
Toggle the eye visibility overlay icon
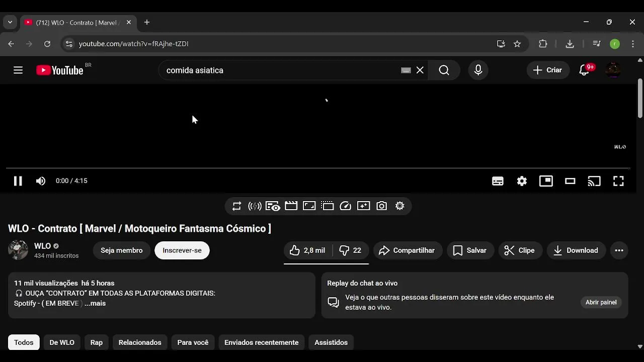273,206
